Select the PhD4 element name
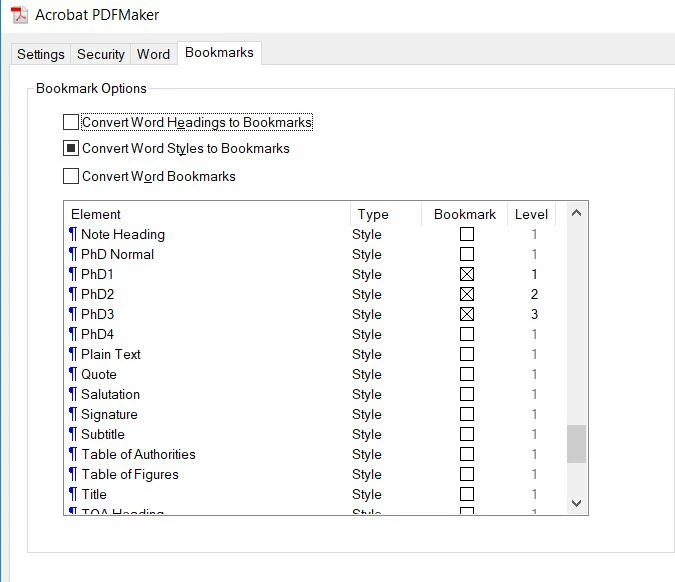Image resolution: width=675 pixels, height=582 pixels. [x=98, y=334]
